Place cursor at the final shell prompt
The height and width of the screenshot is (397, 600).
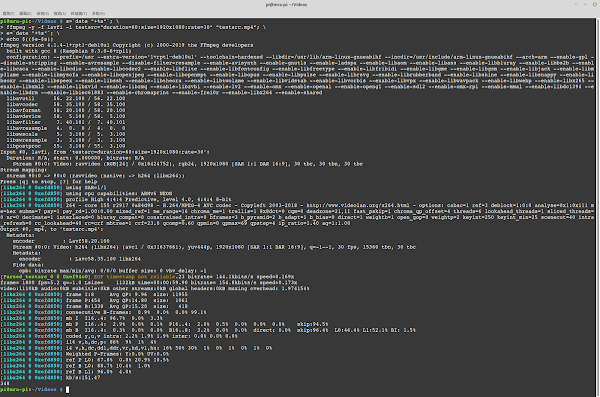[x=67, y=389]
